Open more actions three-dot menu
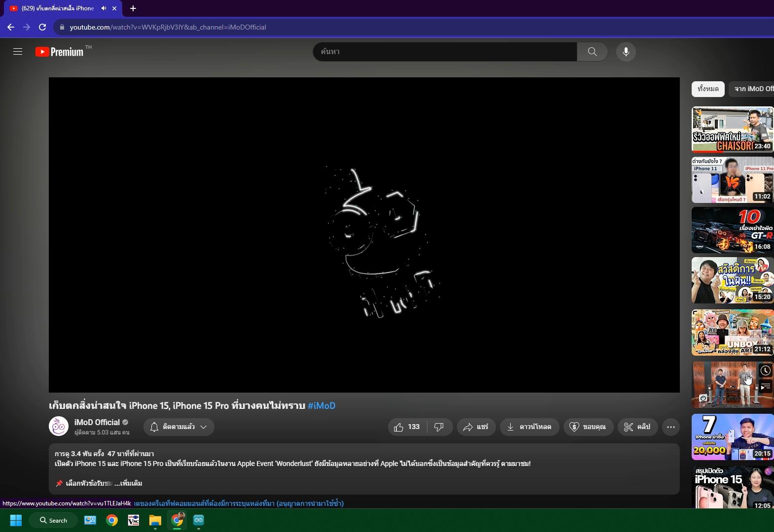The image size is (774, 532). pyautogui.click(x=671, y=427)
